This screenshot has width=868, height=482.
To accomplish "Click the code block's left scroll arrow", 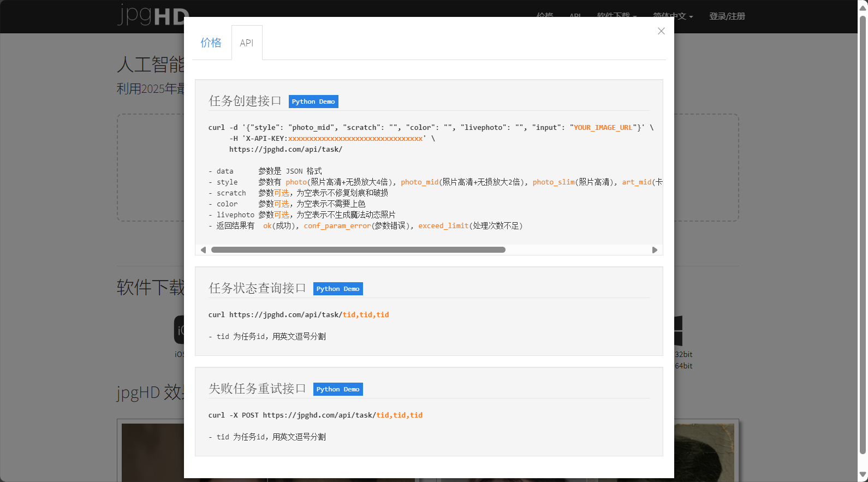I will click(x=203, y=250).
